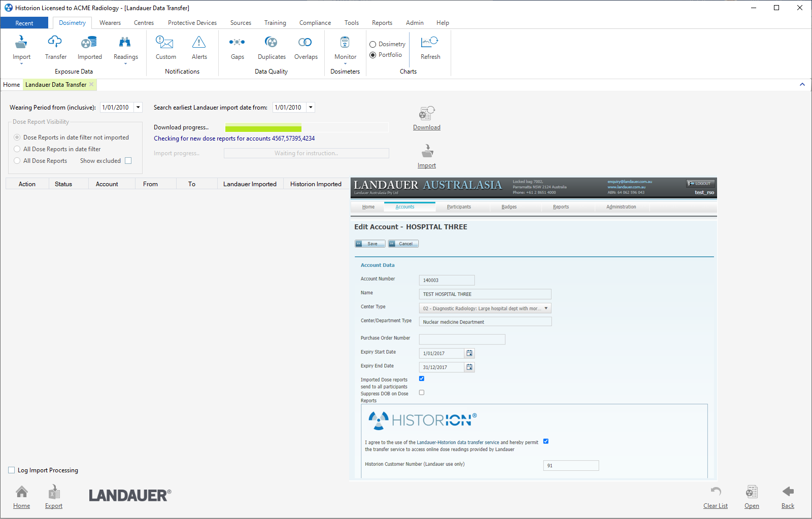The image size is (812, 519).
Task: Click the Historion Customer Number field
Action: [x=571, y=465]
